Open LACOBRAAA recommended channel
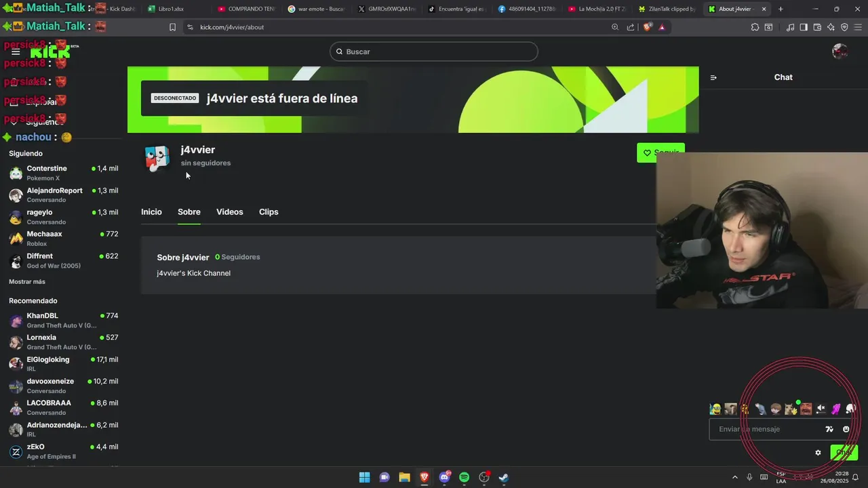 coord(64,407)
